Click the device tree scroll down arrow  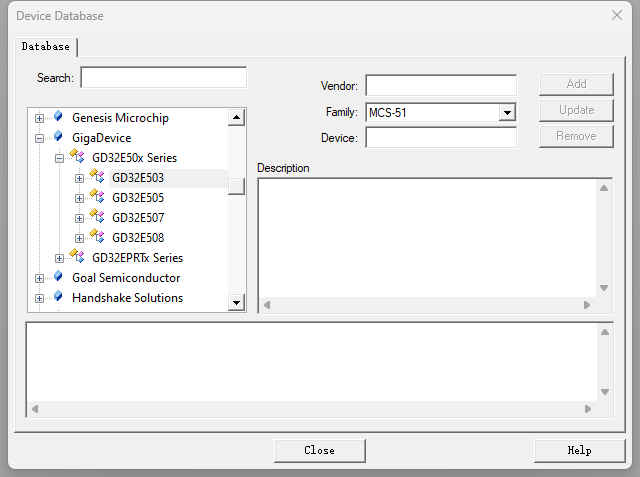click(236, 303)
